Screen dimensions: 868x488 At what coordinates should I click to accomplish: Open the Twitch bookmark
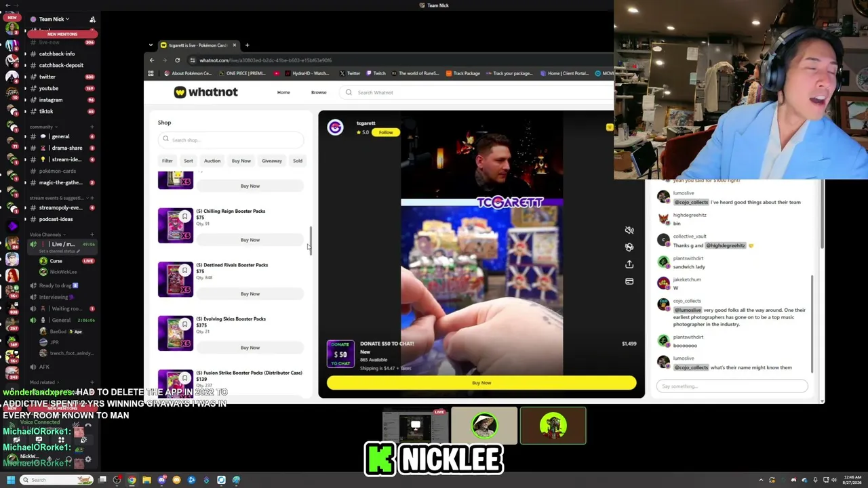tap(376, 73)
